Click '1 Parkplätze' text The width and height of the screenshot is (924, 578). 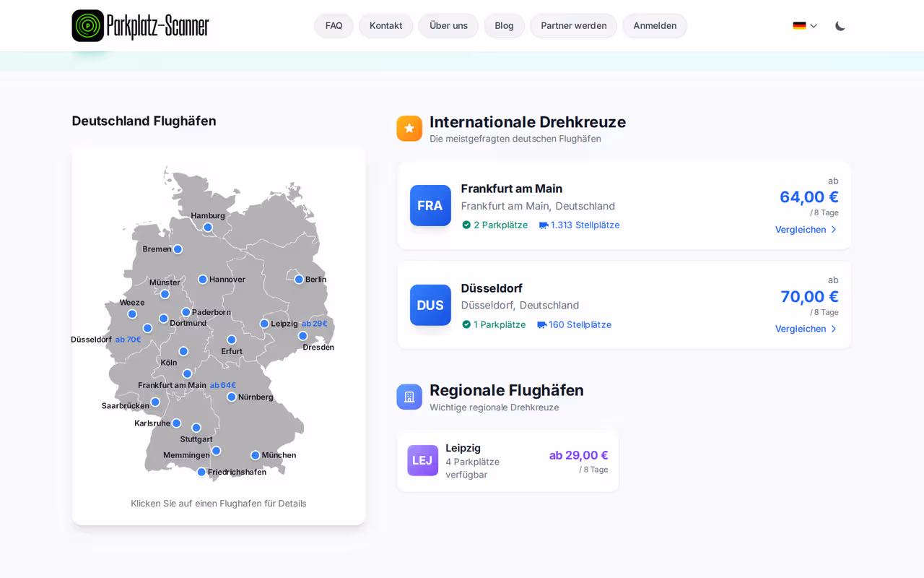[x=500, y=324]
